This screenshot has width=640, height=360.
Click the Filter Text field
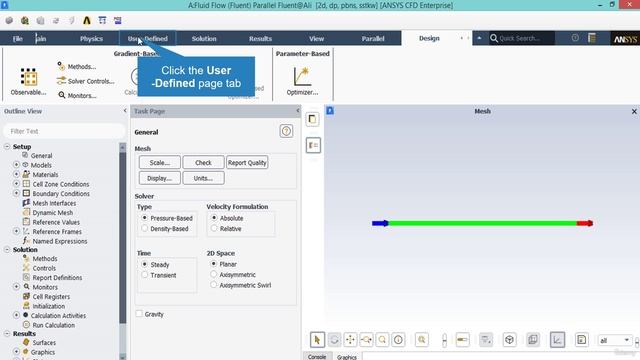(64, 131)
